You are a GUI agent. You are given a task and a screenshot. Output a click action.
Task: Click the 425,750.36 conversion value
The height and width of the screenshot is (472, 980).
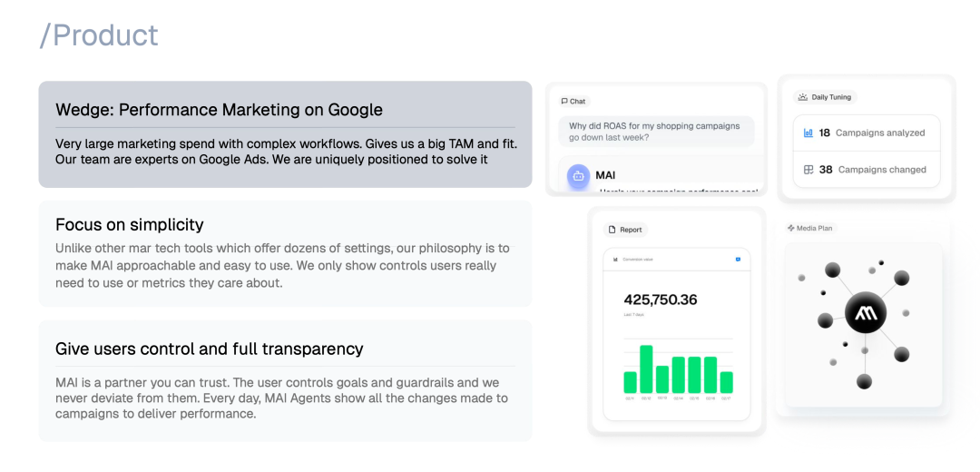pos(661,300)
